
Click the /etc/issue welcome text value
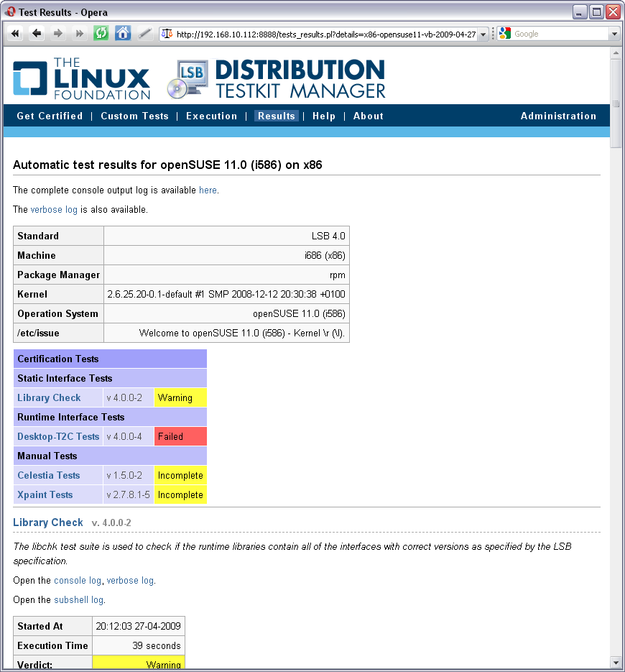[x=242, y=333]
